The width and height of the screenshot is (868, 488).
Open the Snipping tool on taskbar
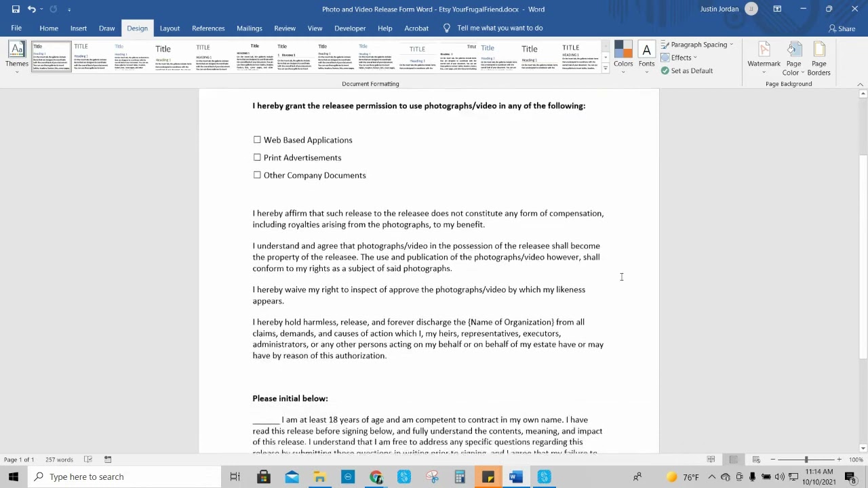pyautogui.click(x=432, y=476)
